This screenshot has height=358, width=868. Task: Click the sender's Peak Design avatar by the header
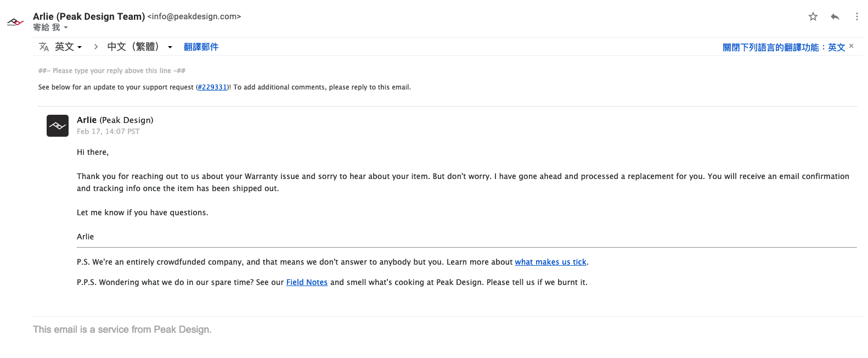coord(15,23)
